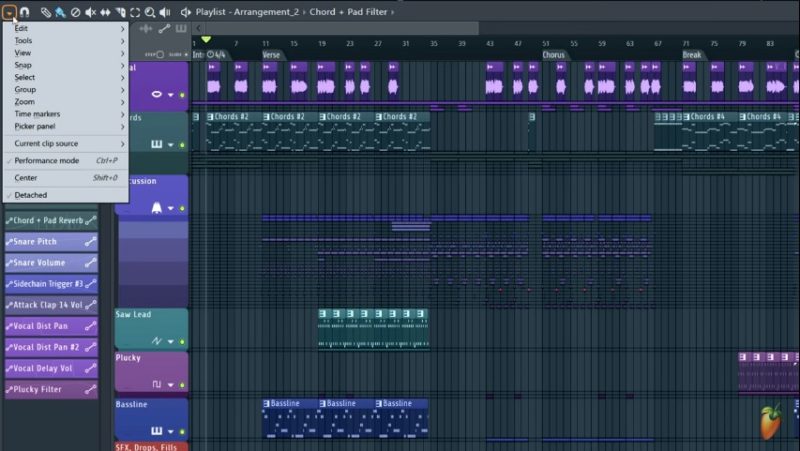
Task: Show audio clips in the picker panel
Action: tap(146, 29)
